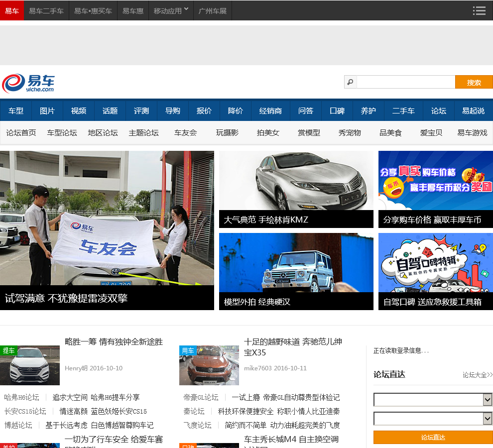Select 易起说 in the blue navigation
The width and height of the screenshot is (493, 448).
click(x=473, y=111)
